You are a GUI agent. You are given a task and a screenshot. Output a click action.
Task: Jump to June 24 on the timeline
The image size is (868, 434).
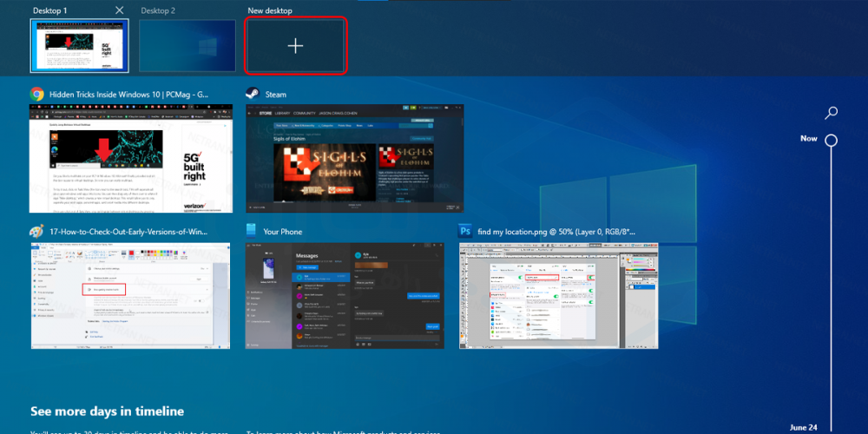803,427
